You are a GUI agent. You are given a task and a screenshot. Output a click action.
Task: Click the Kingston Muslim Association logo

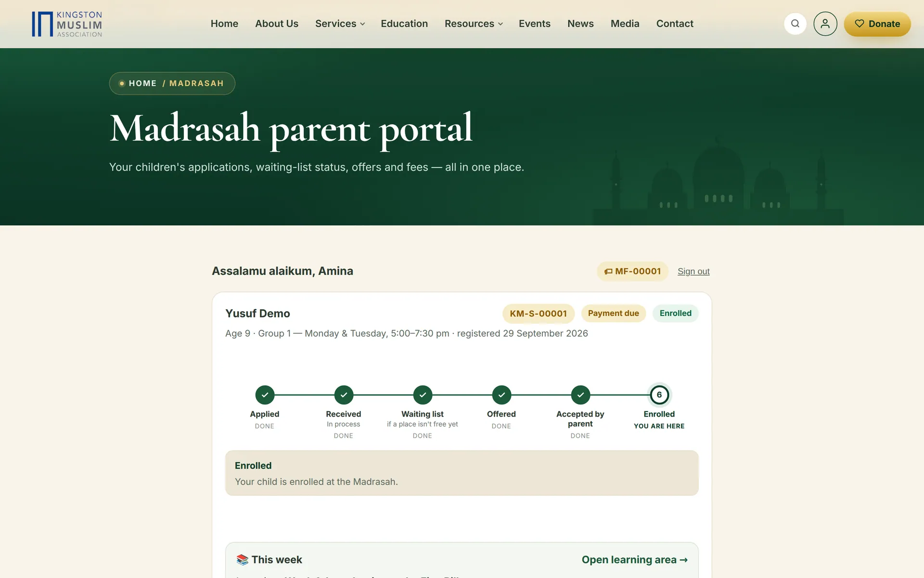point(67,24)
